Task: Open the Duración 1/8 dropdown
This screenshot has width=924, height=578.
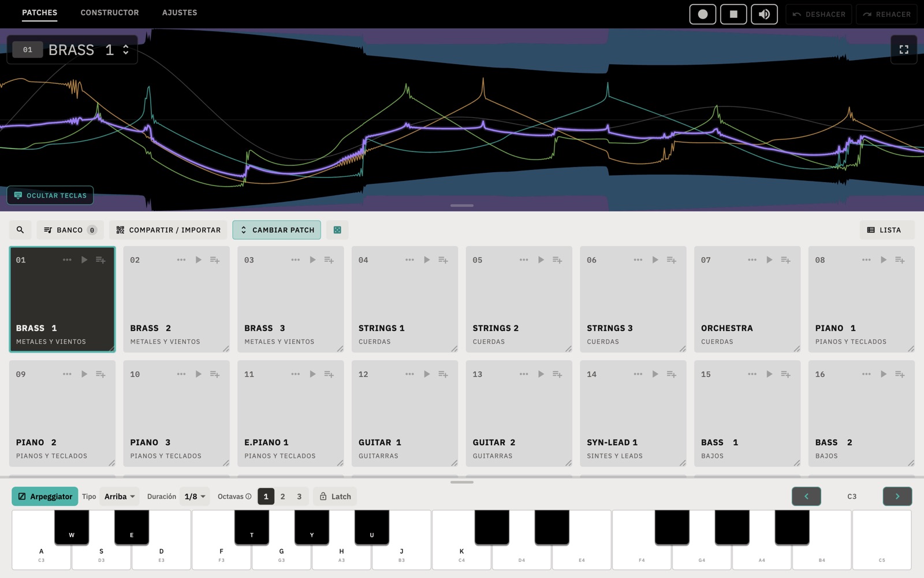Action: pyautogui.click(x=195, y=497)
